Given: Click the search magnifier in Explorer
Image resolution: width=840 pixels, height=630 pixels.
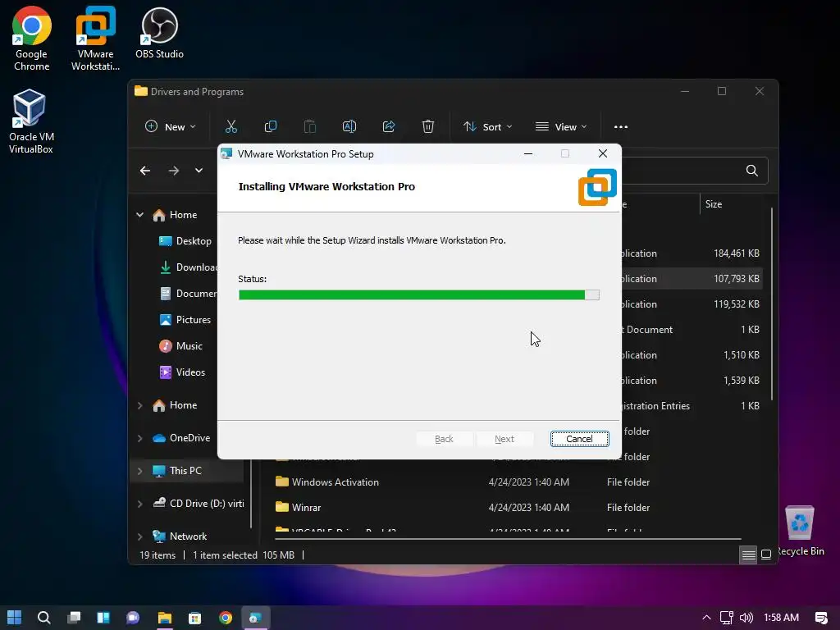Looking at the screenshot, I should [752, 171].
